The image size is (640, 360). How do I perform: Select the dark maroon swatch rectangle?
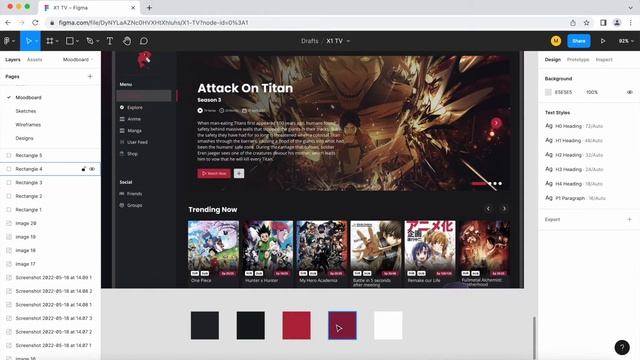point(342,325)
